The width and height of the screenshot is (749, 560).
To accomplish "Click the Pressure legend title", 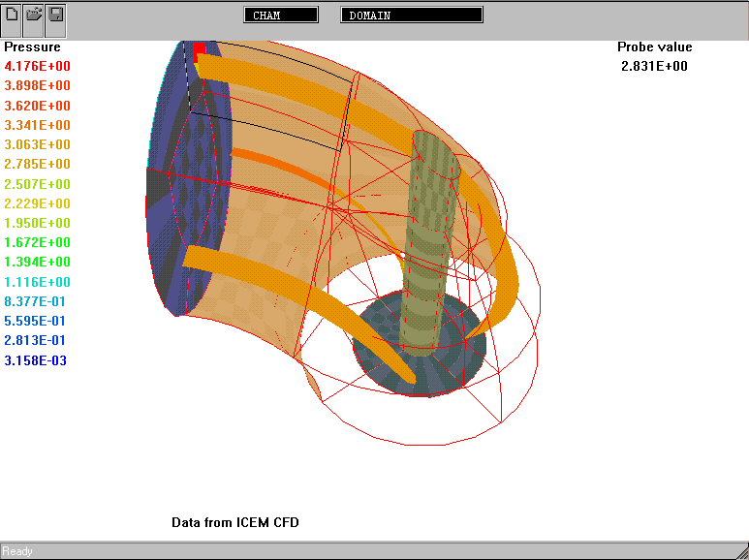I will point(32,47).
